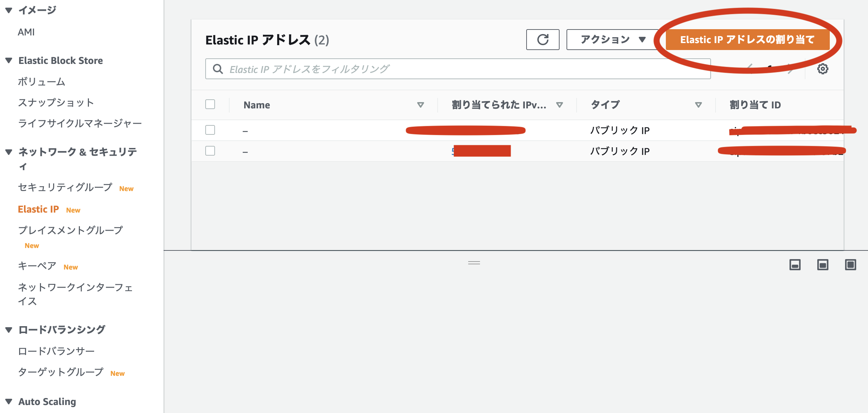Screen dimensions: 868x413
Task: Sort by タイプ column arrow
Action: (698, 105)
